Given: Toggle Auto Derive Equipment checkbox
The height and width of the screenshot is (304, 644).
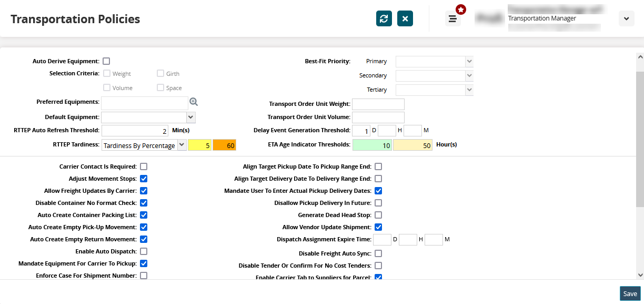Looking at the screenshot, I should [106, 61].
